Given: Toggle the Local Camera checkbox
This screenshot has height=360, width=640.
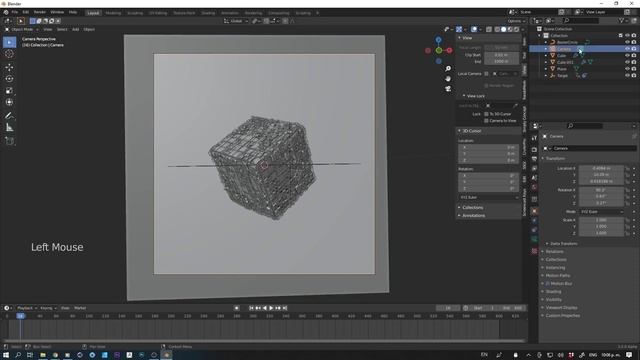Looking at the screenshot, I should click(487, 74).
